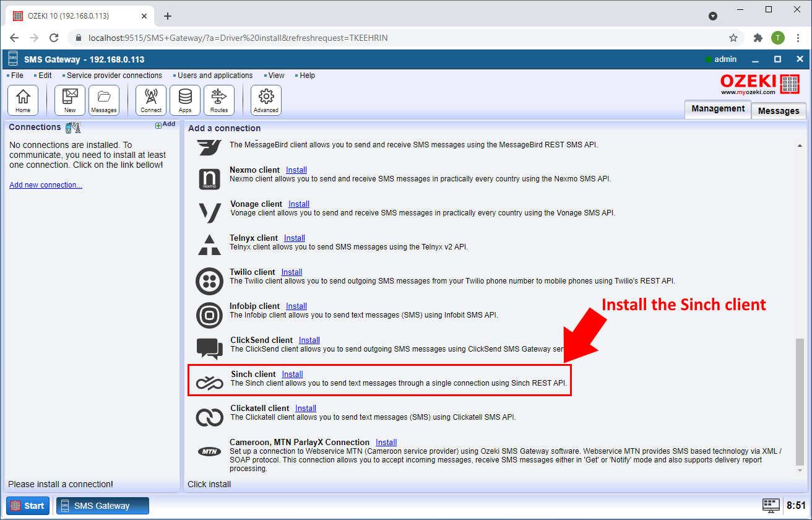Viewport: 812px width, 520px height.
Task: Click the Nexmo client logo icon
Action: 209,179
